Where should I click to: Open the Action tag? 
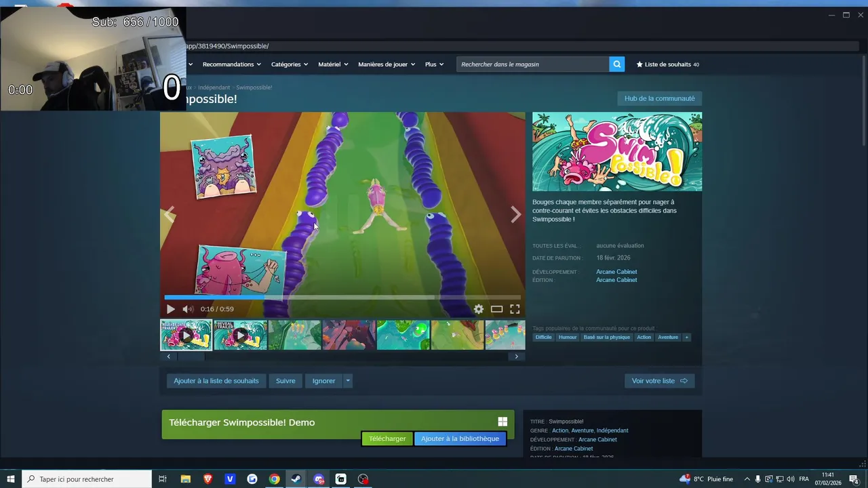pyautogui.click(x=644, y=337)
